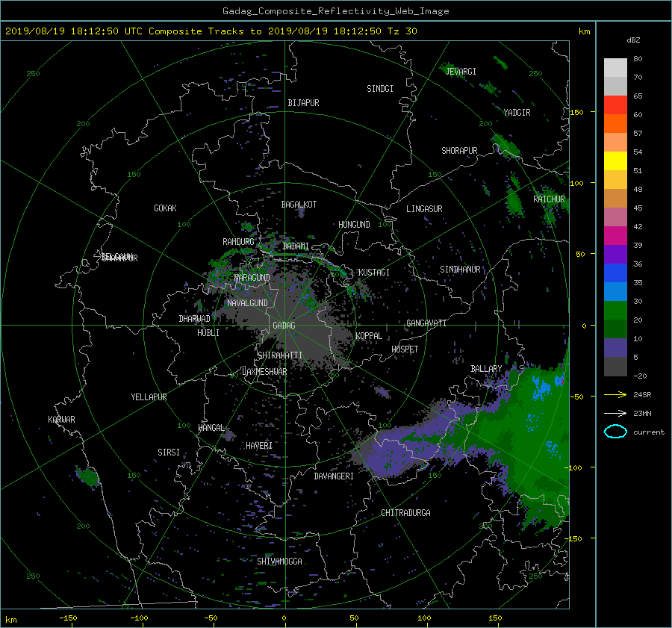Click the HAVERI city label
The image size is (672, 628).
(259, 445)
